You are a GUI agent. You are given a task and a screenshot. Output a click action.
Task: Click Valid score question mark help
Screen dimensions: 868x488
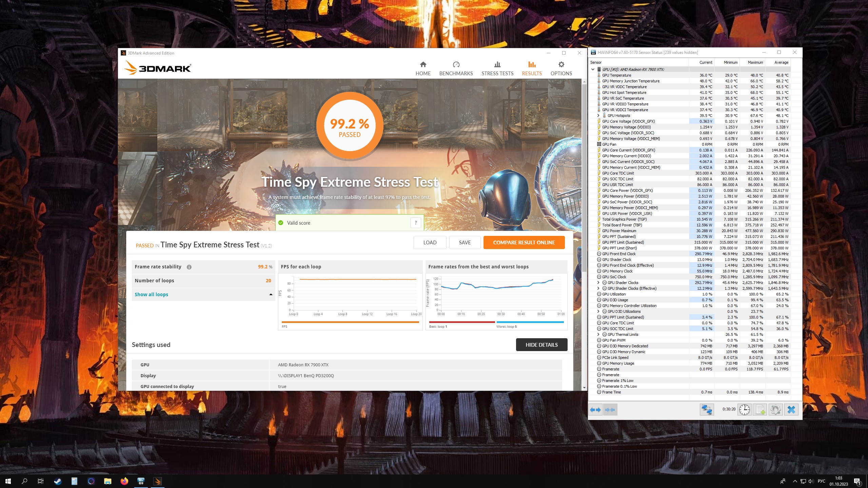416,223
